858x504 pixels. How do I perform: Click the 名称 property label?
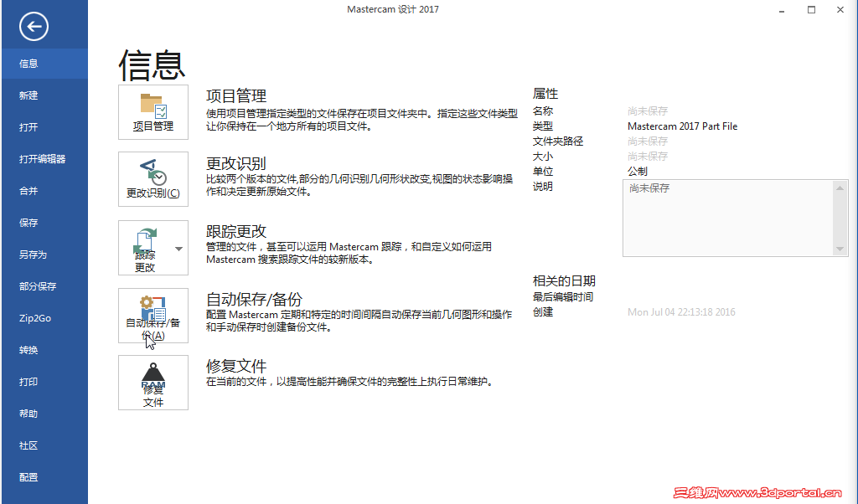543,111
